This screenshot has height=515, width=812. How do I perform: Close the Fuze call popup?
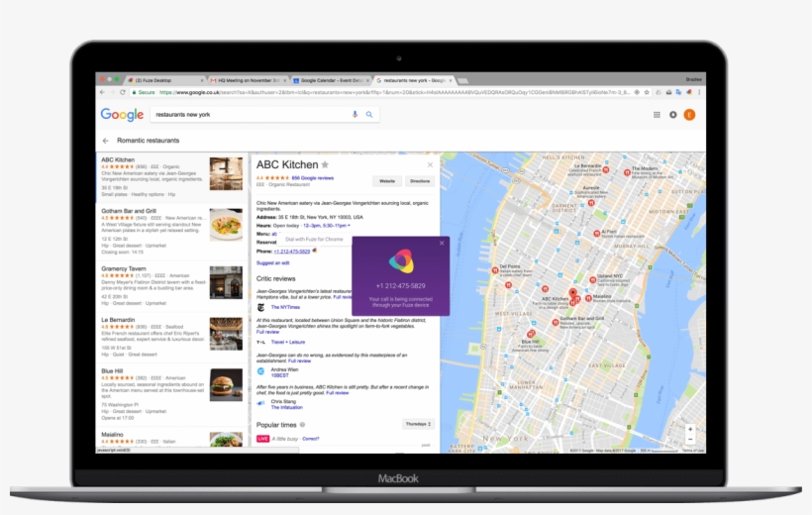click(x=442, y=242)
